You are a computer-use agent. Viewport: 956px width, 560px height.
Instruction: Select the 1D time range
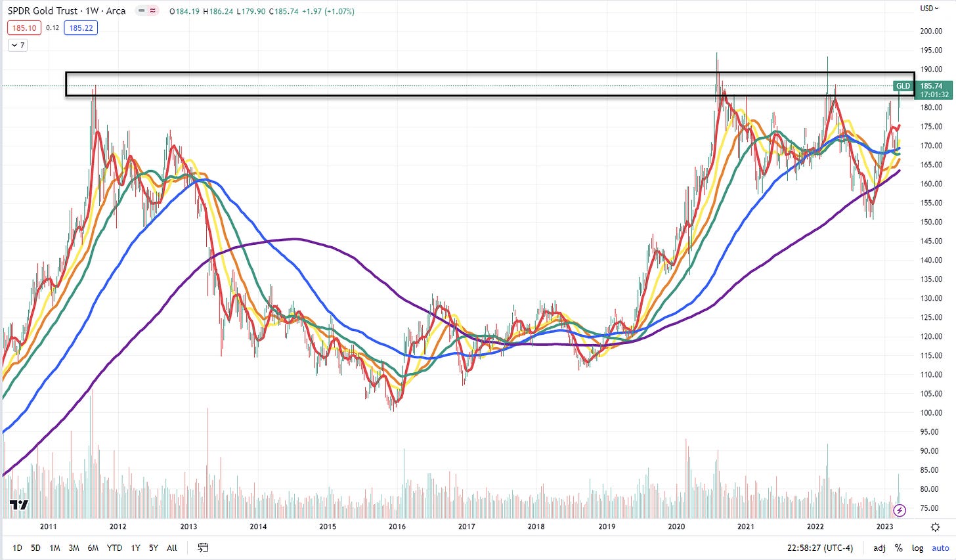[17, 548]
